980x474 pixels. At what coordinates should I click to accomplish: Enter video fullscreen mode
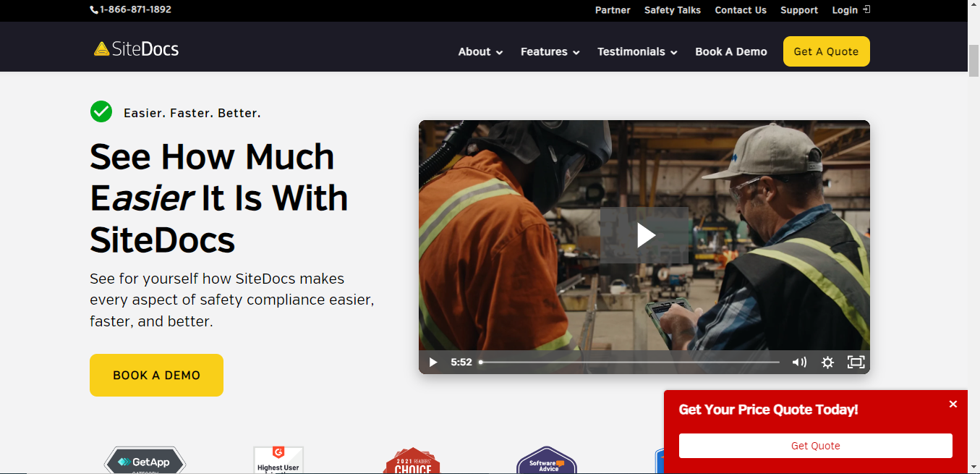pos(856,362)
